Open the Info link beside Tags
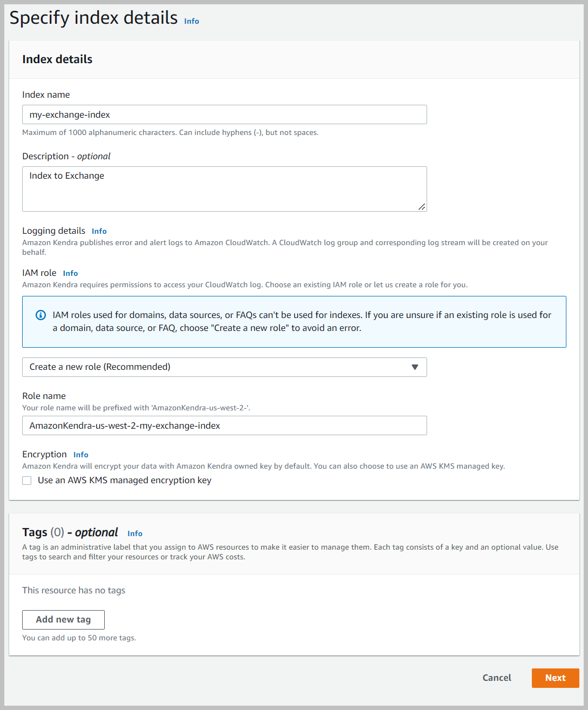This screenshot has height=710, width=588. [134, 533]
